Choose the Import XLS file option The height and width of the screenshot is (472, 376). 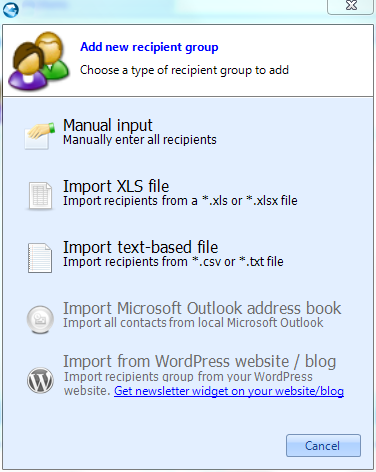coord(116,186)
